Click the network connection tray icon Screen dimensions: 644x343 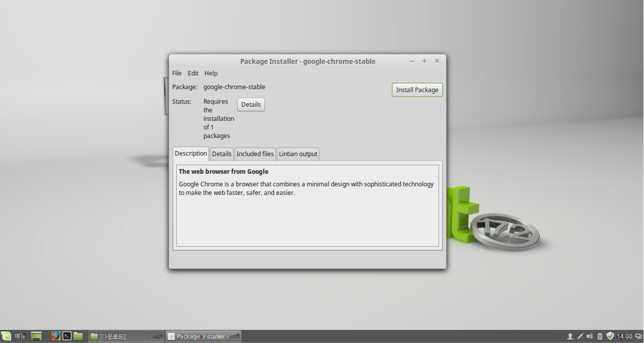(580, 336)
